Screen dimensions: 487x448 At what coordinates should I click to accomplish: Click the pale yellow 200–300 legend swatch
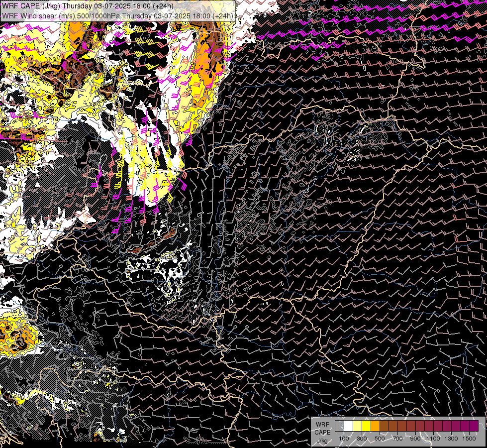pyautogui.click(x=358, y=426)
